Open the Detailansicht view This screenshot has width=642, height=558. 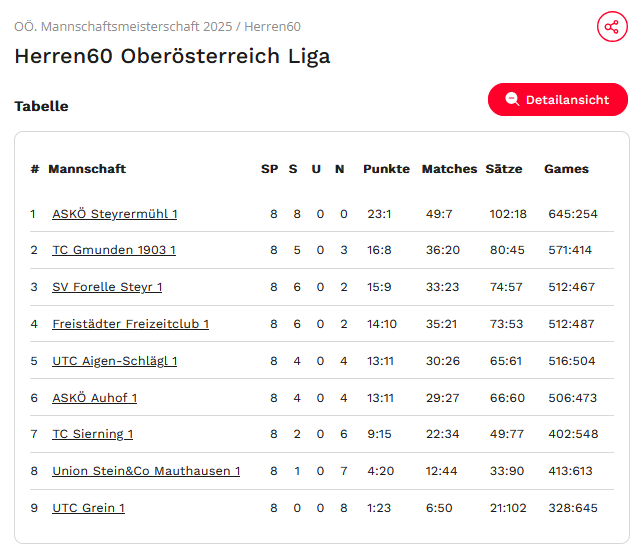pyautogui.click(x=558, y=99)
